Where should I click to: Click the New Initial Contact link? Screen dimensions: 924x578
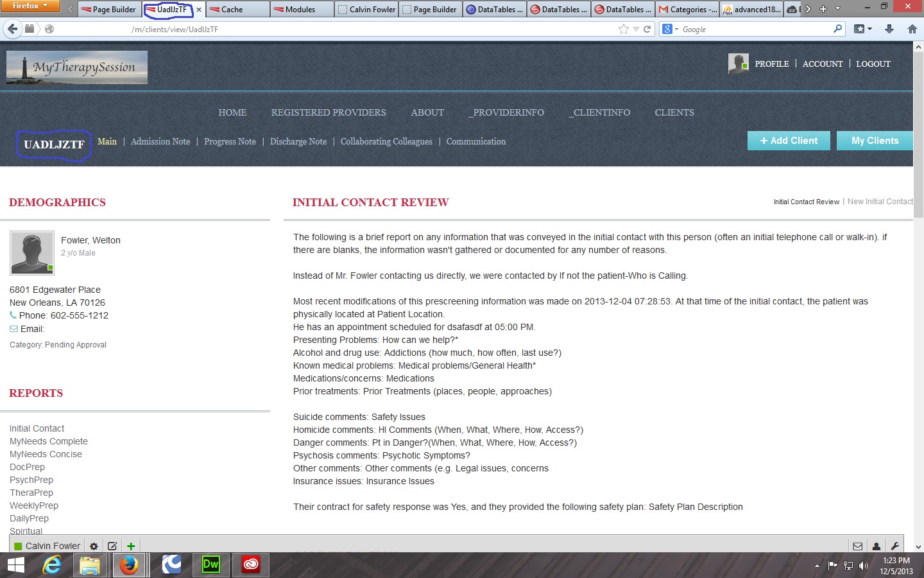click(880, 202)
